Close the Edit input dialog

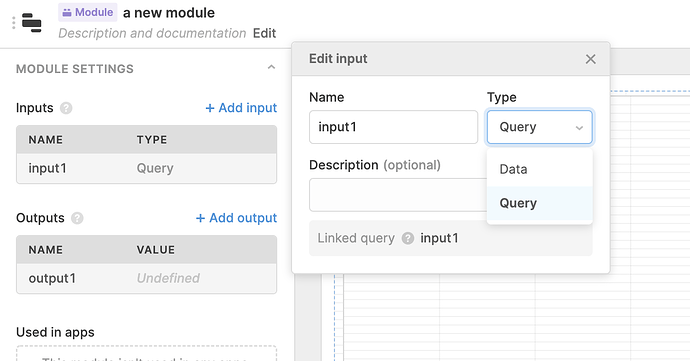591,59
